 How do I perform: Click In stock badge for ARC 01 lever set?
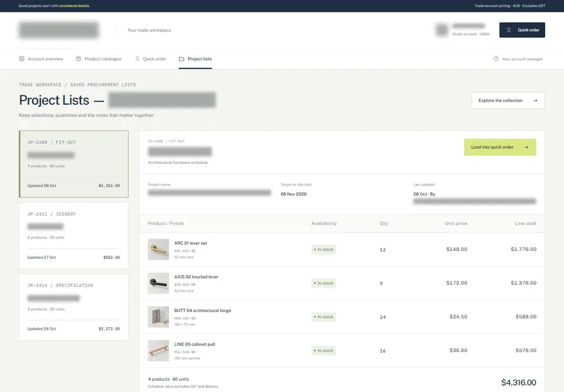tap(324, 249)
